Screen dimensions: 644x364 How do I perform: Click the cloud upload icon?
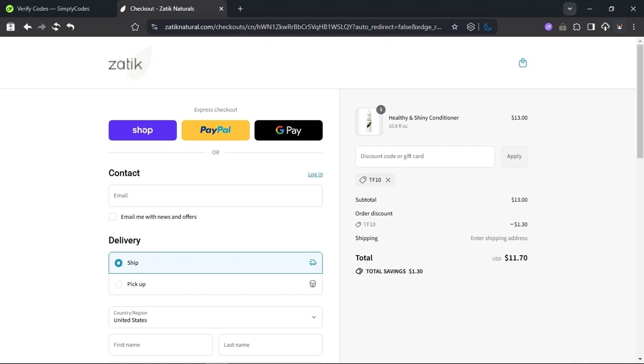pyautogui.click(x=605, y=27)
